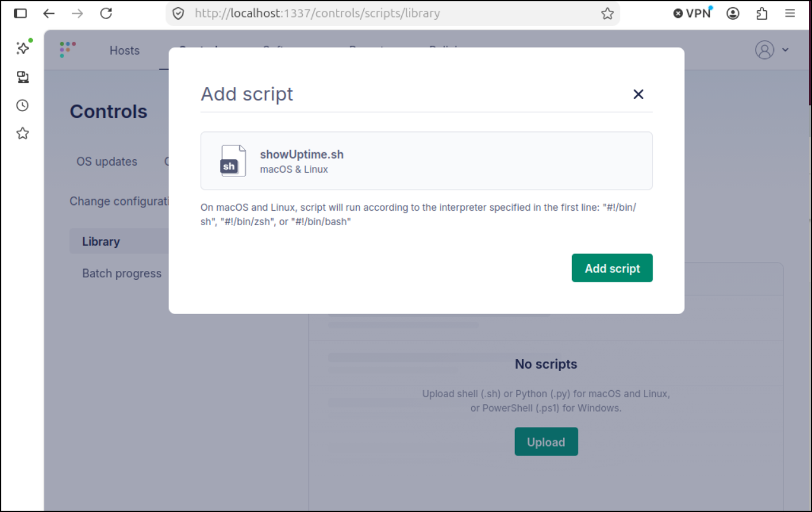The image size is (812, 512).
Task: Click the sparkle AI sidebar icon
Action: point(23,48)
